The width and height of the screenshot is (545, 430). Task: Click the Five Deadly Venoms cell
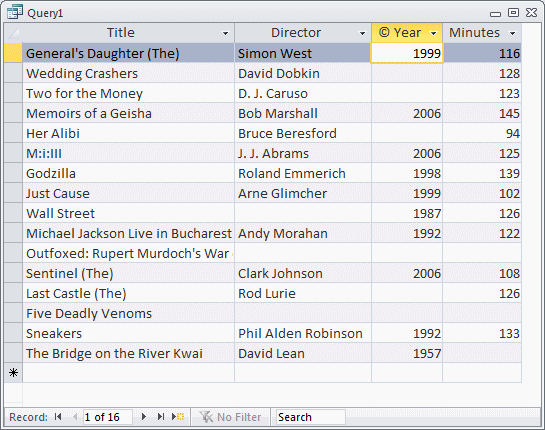pyautogui.click(x=128, y=313)
